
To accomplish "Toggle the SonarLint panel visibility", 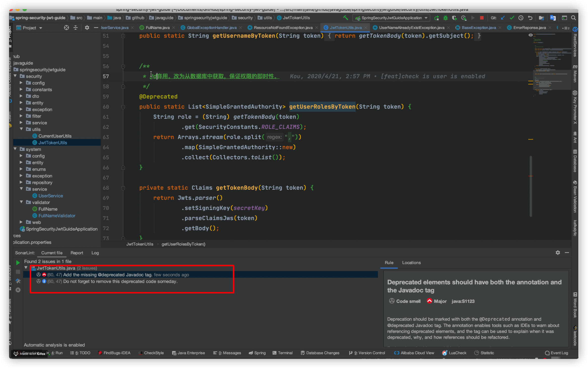I will pyautogui.click(x=567, y=253).
